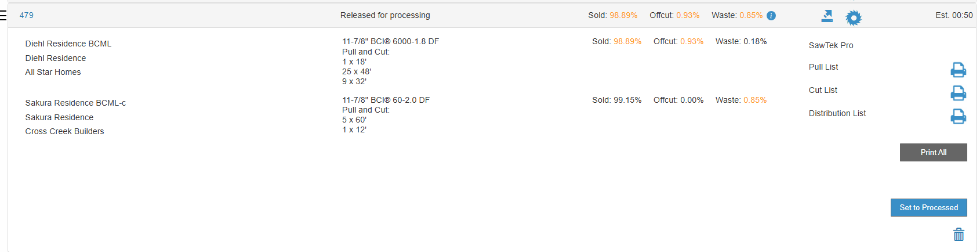Click the waste info icon

pos(771,16)
